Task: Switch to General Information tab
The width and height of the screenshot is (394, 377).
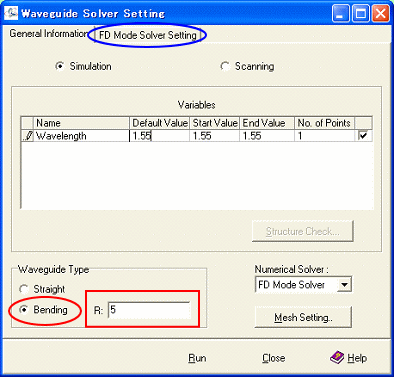Action: point(48,34)
